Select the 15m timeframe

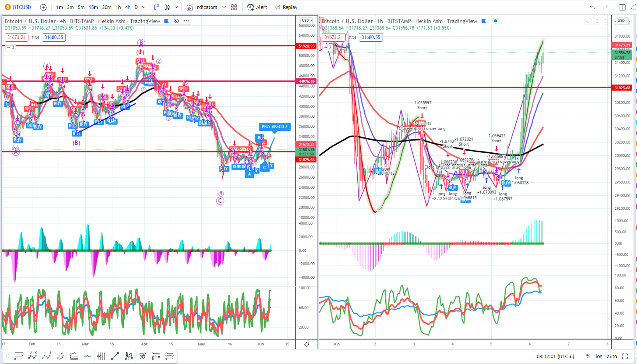94,7
